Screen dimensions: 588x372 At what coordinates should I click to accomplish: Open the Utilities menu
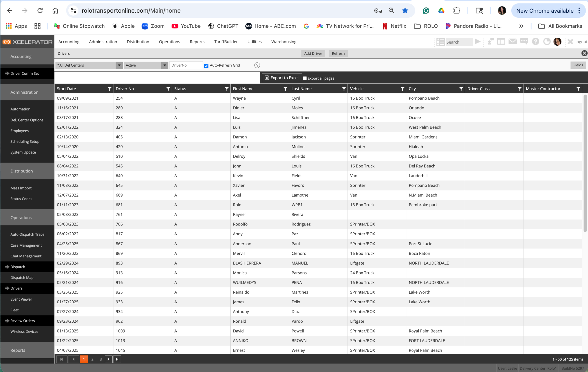click(x=254, y=42)
